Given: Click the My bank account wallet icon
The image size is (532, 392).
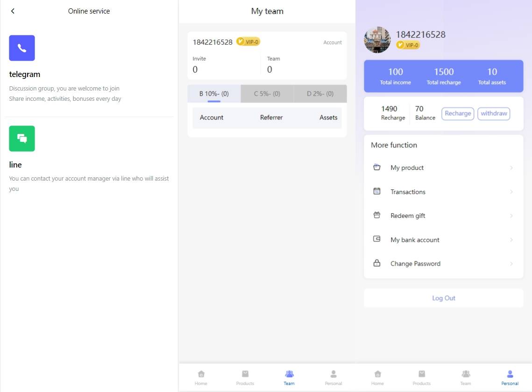Looking at the screenshot, I should click(x=377, y=239).
